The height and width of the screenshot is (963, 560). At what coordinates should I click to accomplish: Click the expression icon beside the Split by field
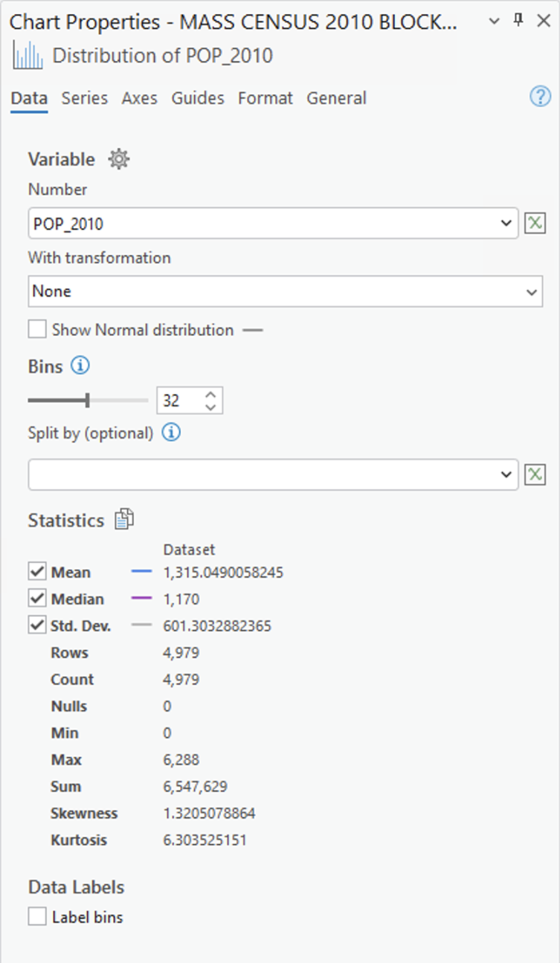pyautogui.click(x=534, y=474)
